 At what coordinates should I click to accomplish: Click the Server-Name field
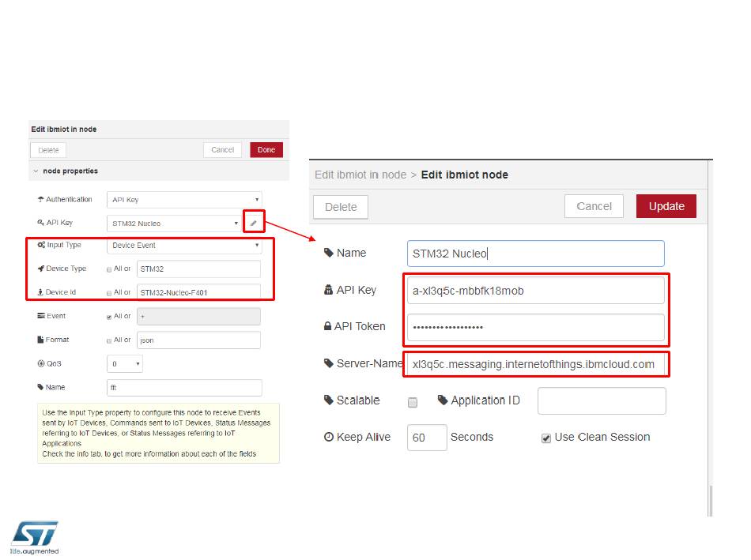point(535,364)
